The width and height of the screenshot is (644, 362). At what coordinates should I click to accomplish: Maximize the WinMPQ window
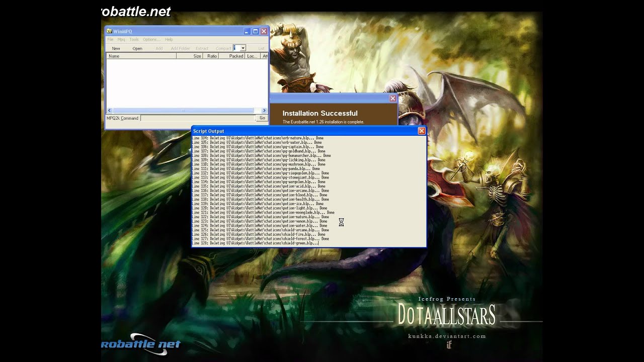click(255, 31)
